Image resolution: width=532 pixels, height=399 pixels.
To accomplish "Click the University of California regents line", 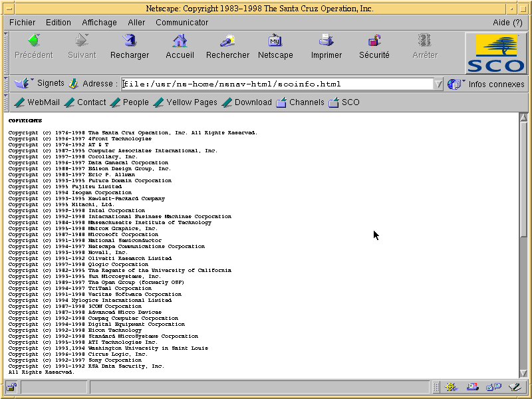I will (120, 271).
